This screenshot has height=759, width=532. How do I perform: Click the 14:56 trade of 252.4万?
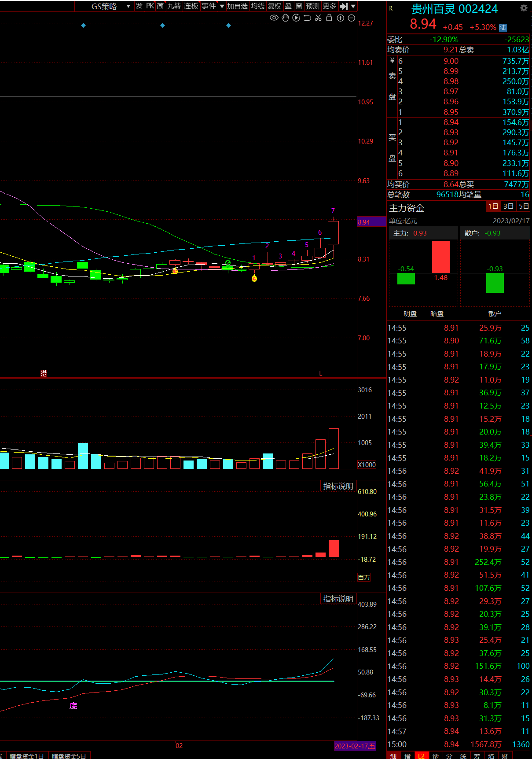[459, 562]
